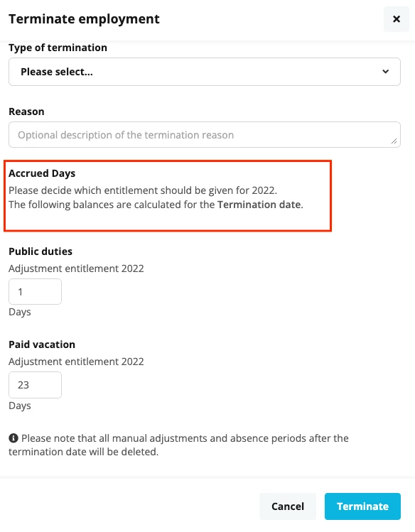Select the Public duties days input

coord(35,291)
